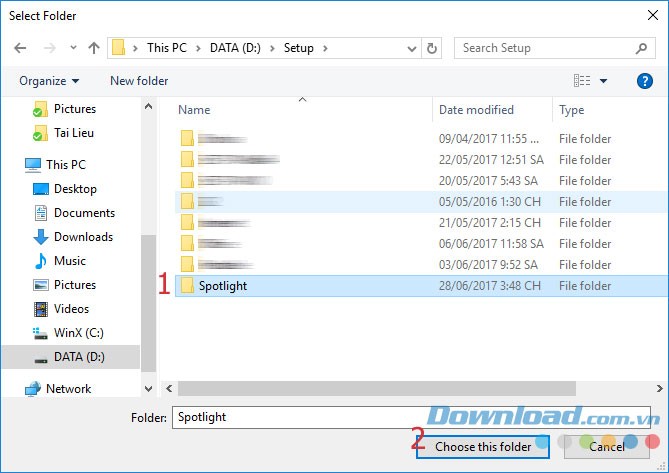Expand the address bar history dropdown
The height and width of the screenshot is (473, 669).
point(408,48)
